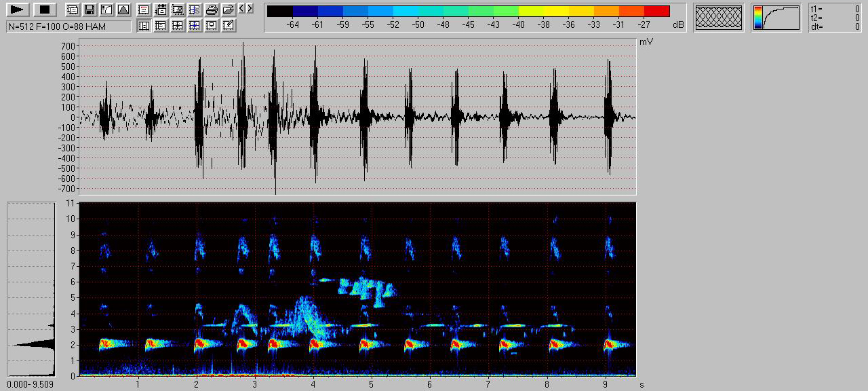Image resolution: width=868 pixels, height=391 pixels.
Task: Click the icon with red curve in window
Action: tap(144, 10)
